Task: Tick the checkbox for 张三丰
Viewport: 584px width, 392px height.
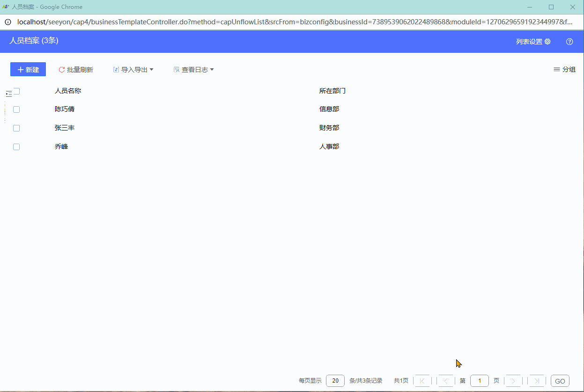Action: pos(16,128)
